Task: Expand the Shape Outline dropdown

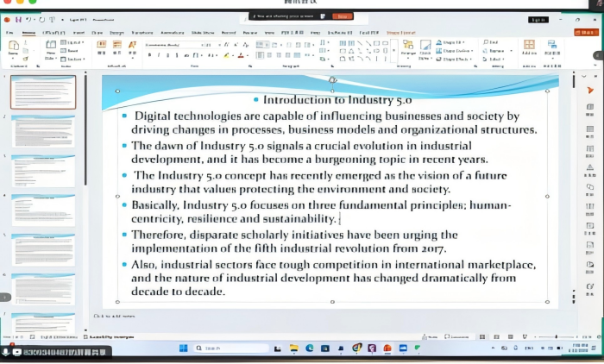Action: pyautogui.click(x=454, y=50)
